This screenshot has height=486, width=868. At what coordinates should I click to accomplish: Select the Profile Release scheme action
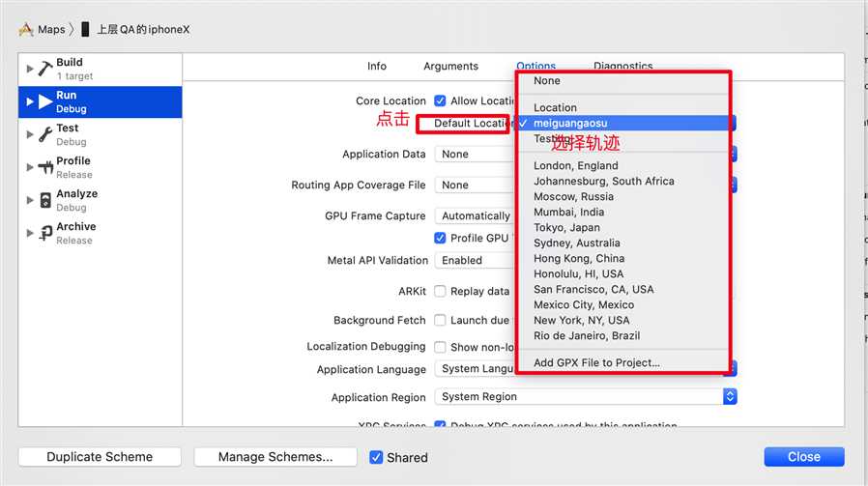101,167
